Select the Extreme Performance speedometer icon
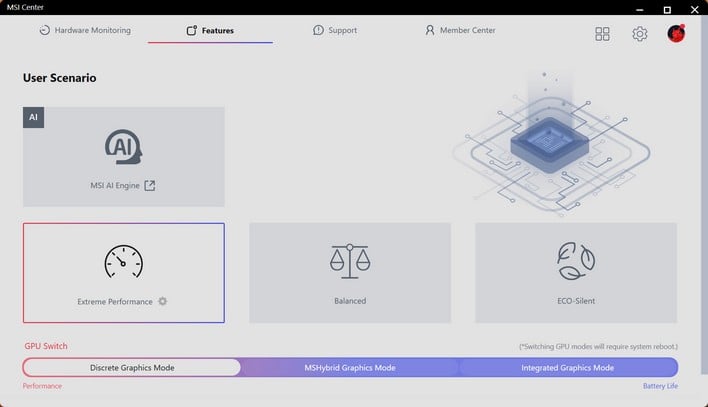Viewport: 708px width, 407px height. pyautogui.click(x=124, y=262)
